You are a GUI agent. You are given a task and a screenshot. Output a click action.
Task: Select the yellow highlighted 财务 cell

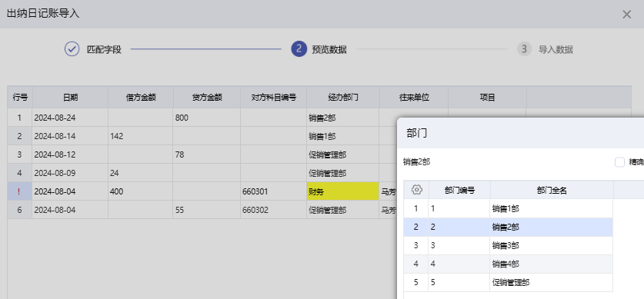point(342,191)
